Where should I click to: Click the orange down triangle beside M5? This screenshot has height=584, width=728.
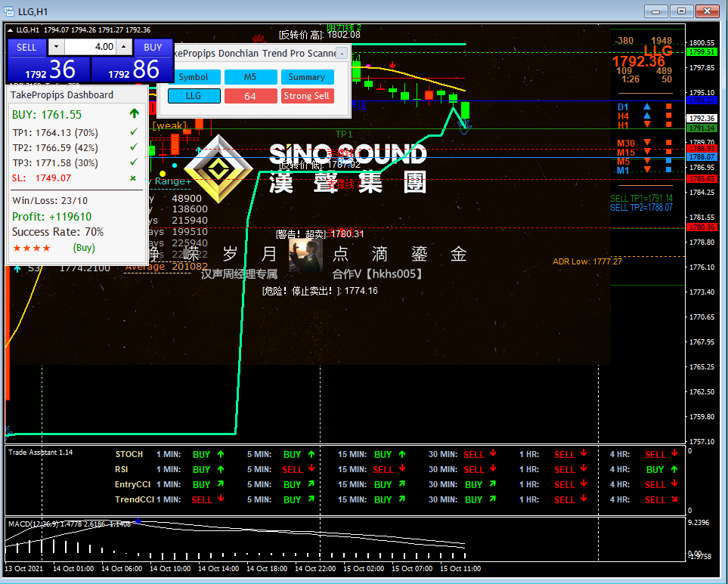click(647, 161)
